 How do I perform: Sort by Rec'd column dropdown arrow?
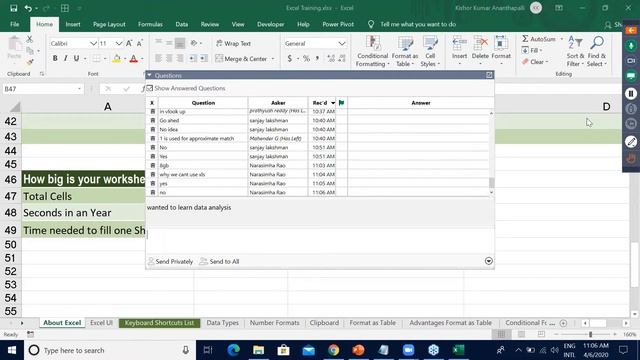coord(333,103)
